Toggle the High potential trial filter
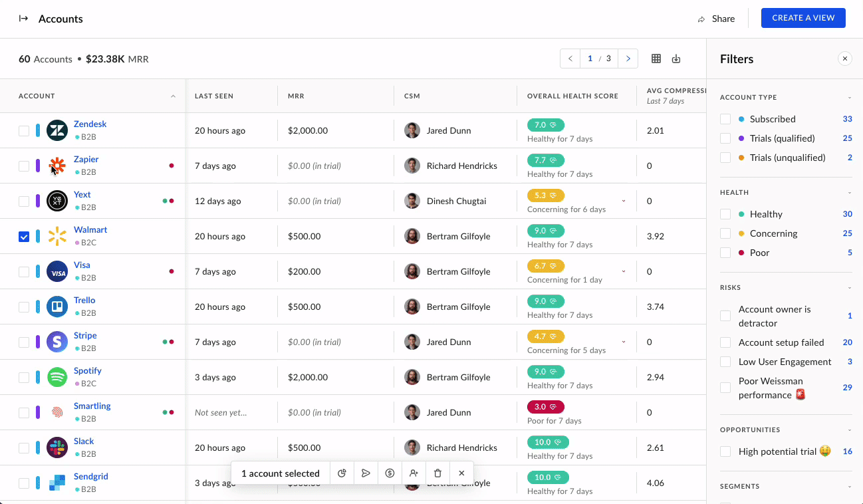 725,451
